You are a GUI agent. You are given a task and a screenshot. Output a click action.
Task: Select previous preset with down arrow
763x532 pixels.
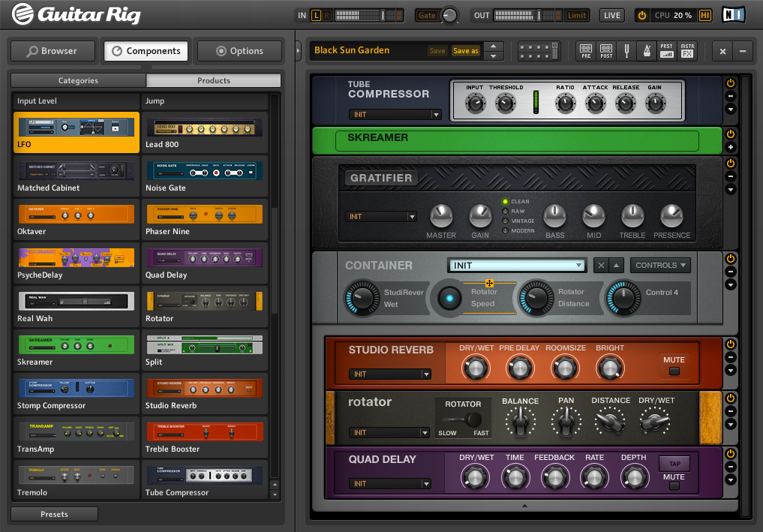[494, 56]
